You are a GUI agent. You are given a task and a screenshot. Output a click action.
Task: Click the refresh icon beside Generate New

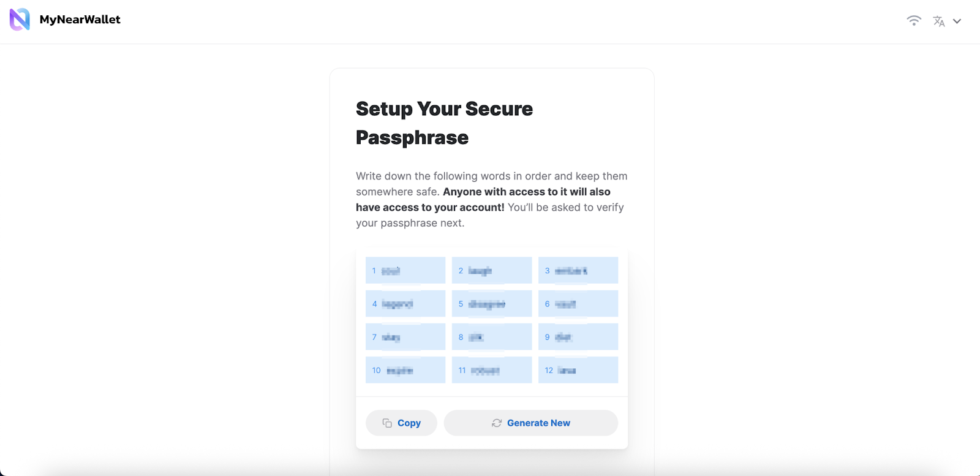(497, 423)
